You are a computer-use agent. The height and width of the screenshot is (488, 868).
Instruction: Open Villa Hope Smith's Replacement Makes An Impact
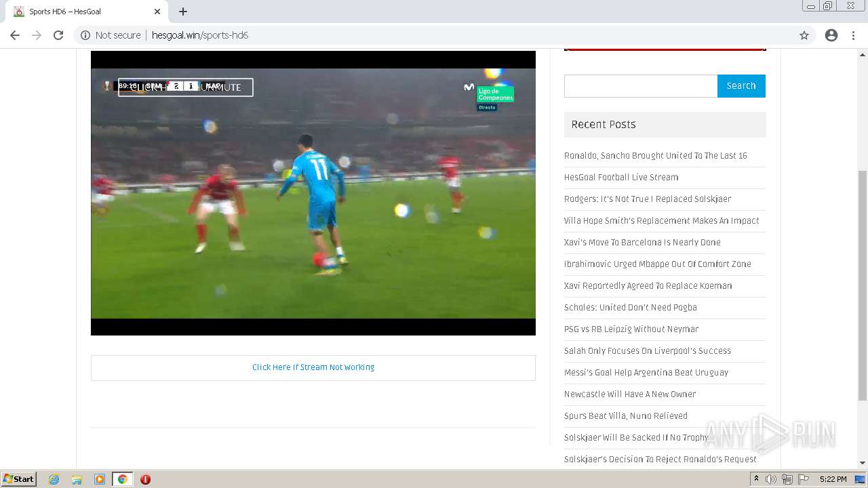(x=662, y=221)
